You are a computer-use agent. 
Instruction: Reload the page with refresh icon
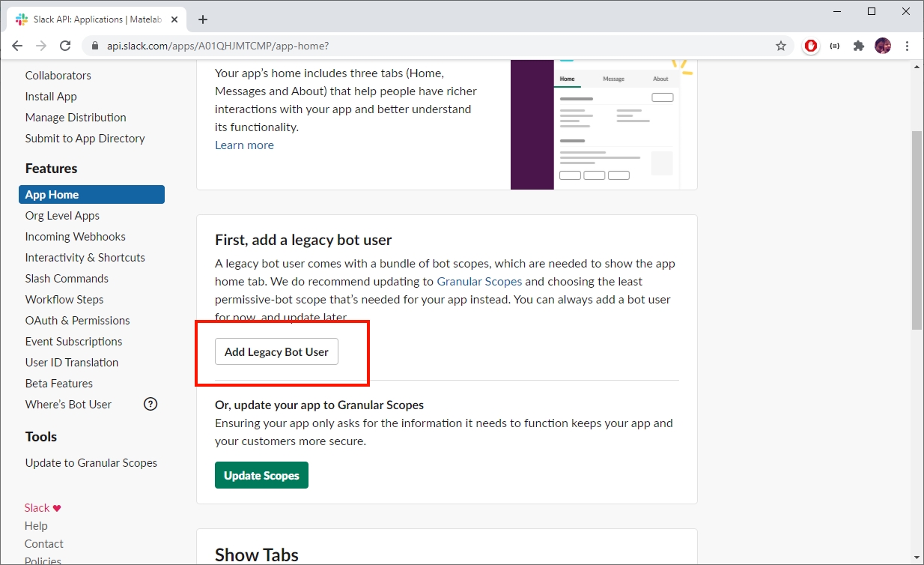[65, 46]
